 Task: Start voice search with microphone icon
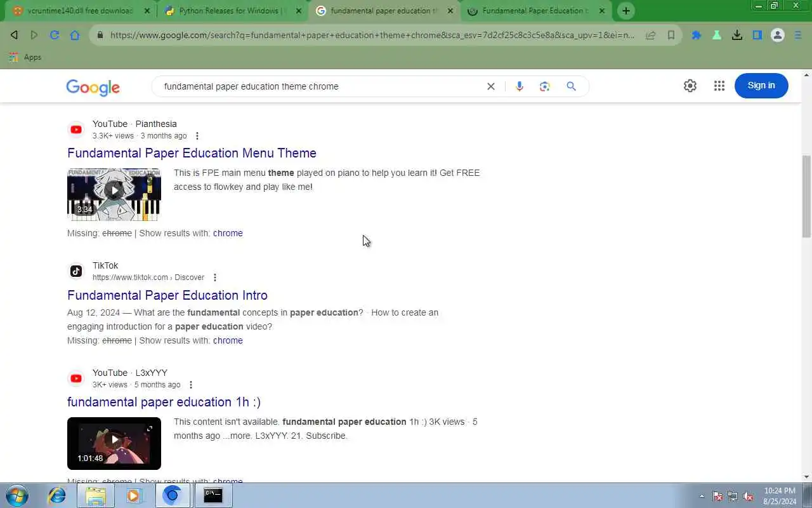coord(520,86)
